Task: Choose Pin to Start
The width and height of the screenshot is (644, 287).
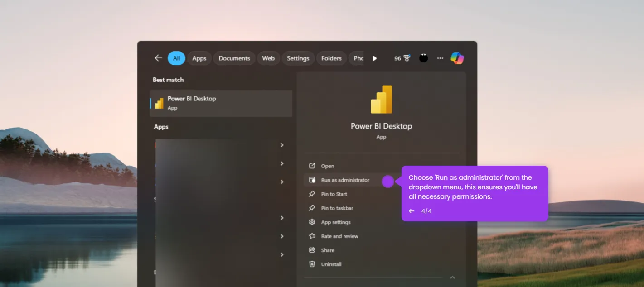Action: coord(381,194)
